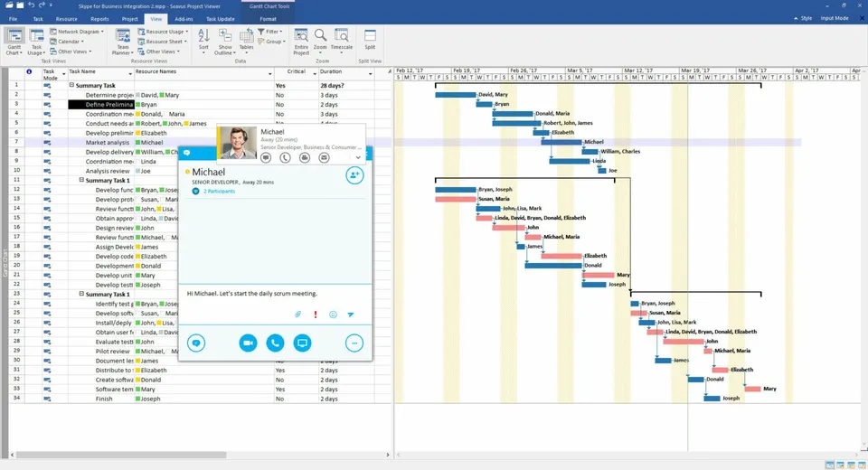Screen dimensions: 868x470
Task: Click the Entire Project zoom icon
Action: (301, 42)
